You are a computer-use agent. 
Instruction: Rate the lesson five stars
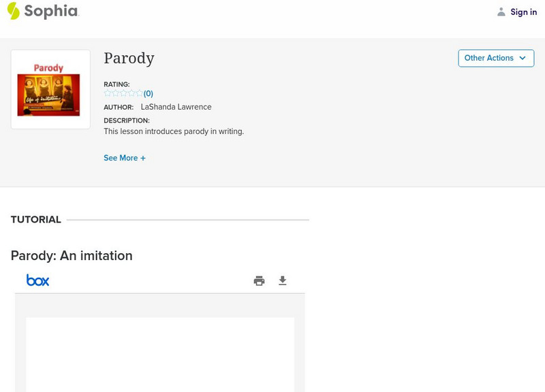click(x=139, y=93)
